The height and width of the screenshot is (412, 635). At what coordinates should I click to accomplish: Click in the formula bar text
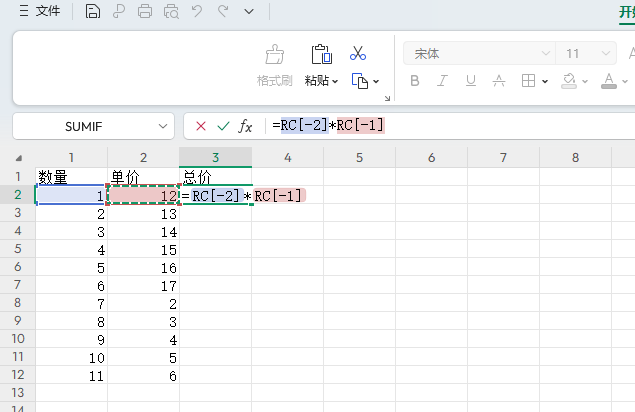tap(328, 126)
